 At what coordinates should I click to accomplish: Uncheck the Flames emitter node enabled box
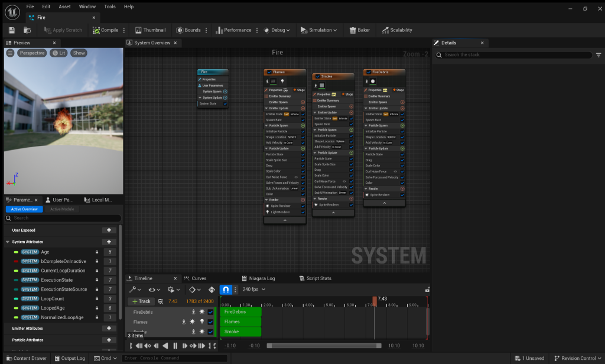269,72
